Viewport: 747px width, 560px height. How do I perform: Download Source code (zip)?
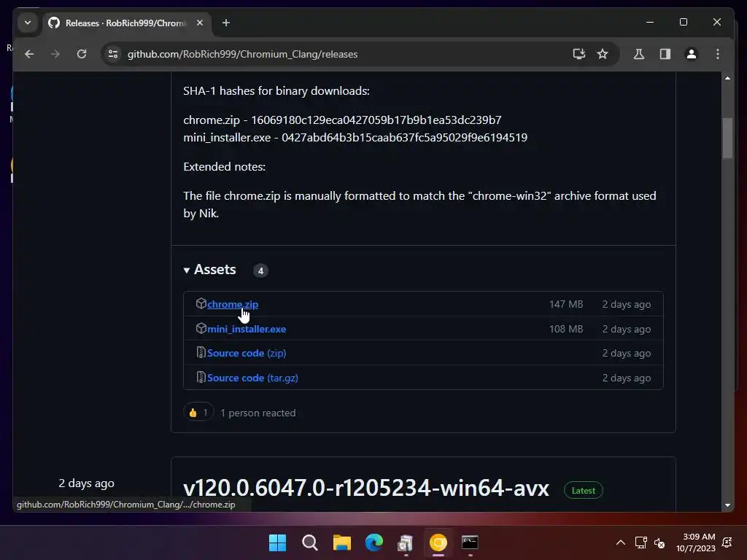[x=247, y=354]
